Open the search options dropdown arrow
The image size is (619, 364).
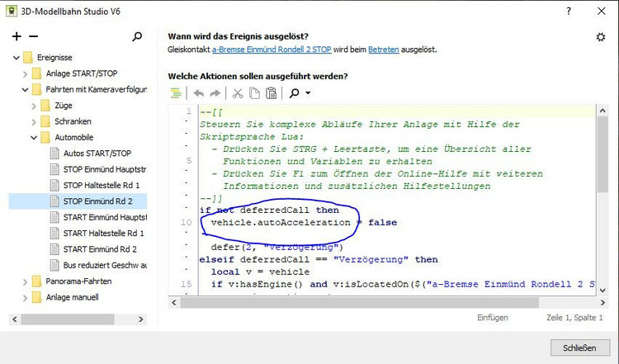(309, 93)
